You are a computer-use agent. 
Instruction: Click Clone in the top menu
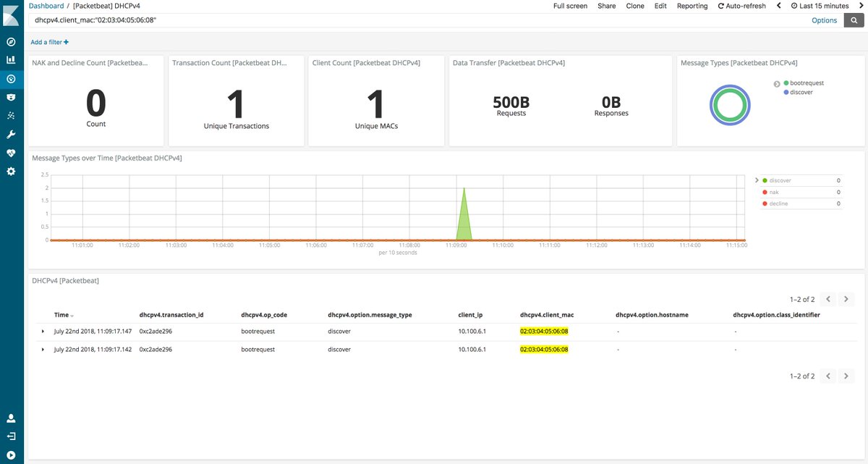point(635,6)
